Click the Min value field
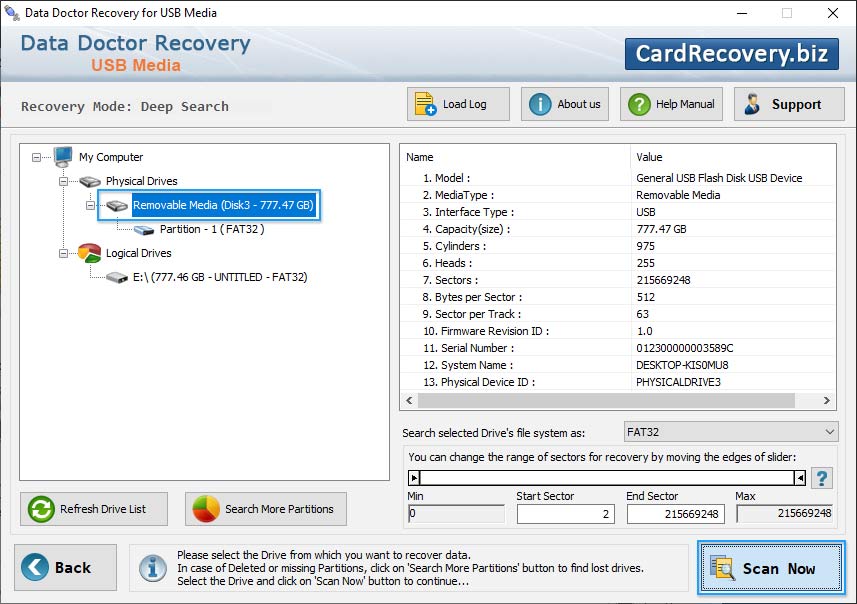 pyautogui.click(x=456, y=514)
